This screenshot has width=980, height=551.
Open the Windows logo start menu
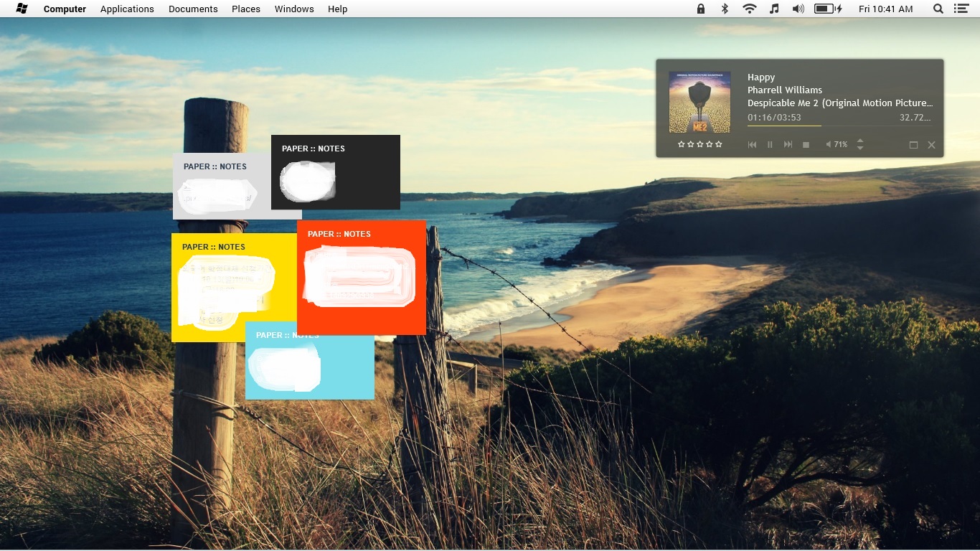point(22,9)
